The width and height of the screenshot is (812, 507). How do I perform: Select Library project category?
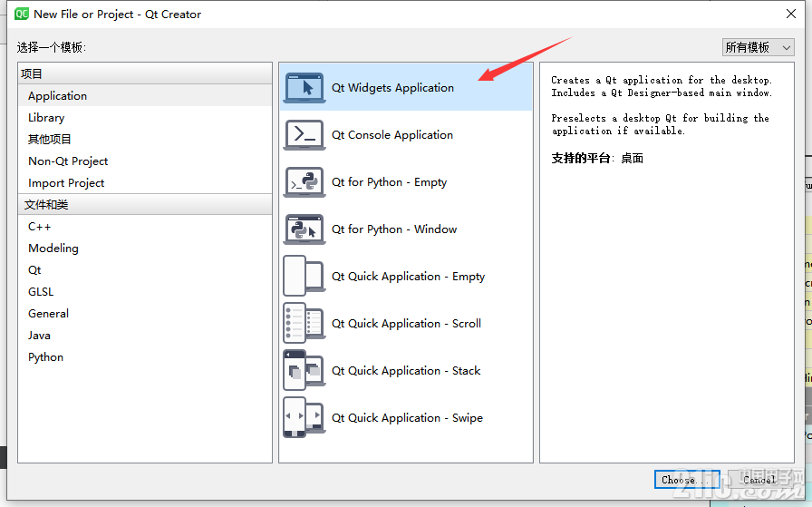tap(145, 118)
